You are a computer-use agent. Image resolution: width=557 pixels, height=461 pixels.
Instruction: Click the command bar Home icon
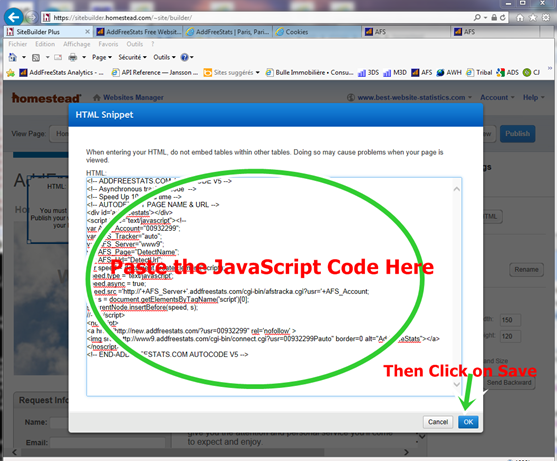(13, 57)
